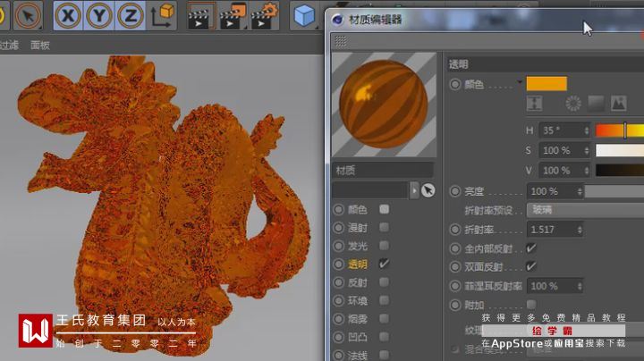Enable the 烟雾 channel checkbox
The image size is (644, 361).
(x=385, y=318)
